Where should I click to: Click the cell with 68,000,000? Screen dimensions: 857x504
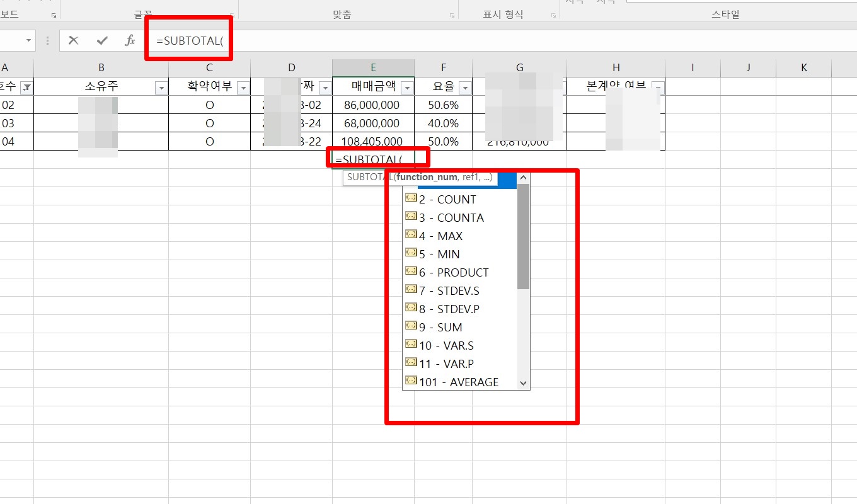coord(373,123)
